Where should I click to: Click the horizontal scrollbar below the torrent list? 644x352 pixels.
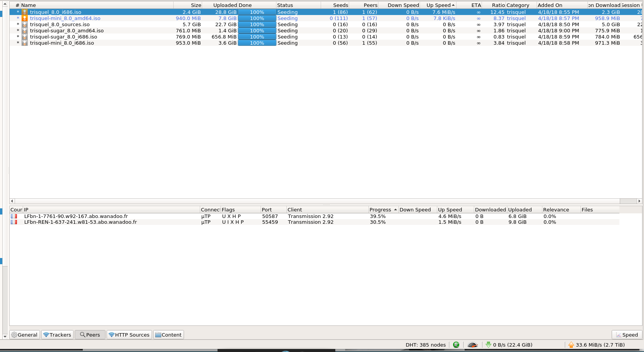coord(308,201)
